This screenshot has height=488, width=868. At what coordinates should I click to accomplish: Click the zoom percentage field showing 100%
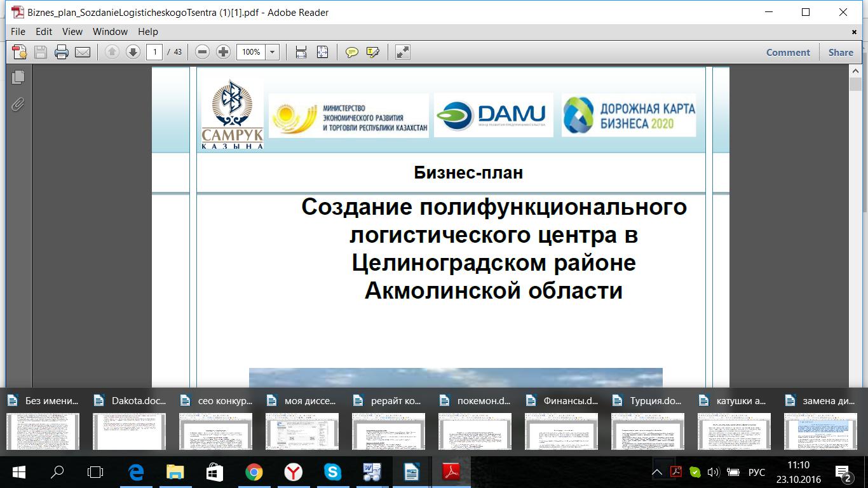coord(251,52)
